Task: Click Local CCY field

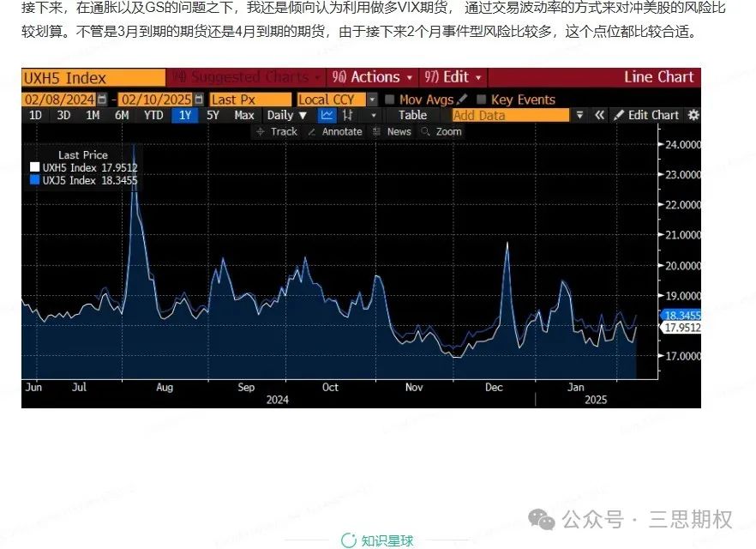Action: pyautogui.click(x=332, y=100)
